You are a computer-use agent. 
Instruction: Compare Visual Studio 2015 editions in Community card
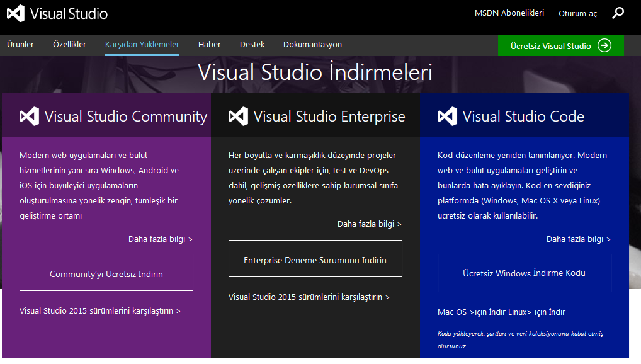(100, 311)
